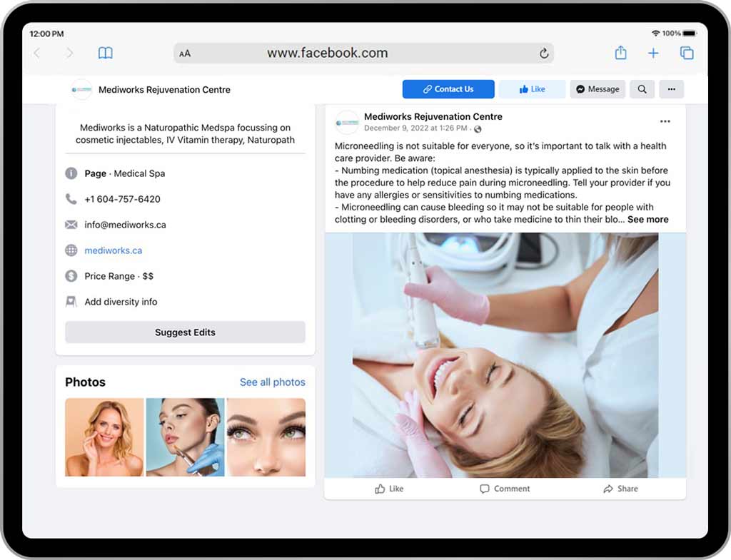731x560 pixels.
Task: Click the diversity flag icon
Action: pos(71,302)
